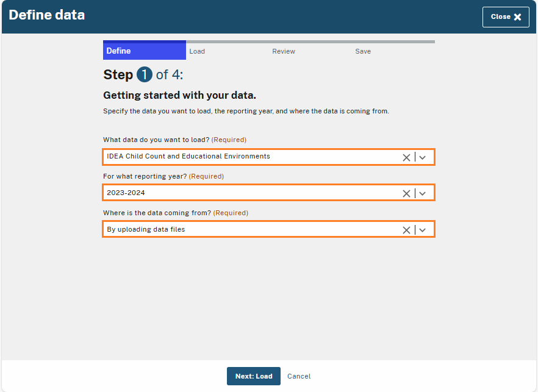
Task: Click the chevron on the data source field
Action: point(423,229)
